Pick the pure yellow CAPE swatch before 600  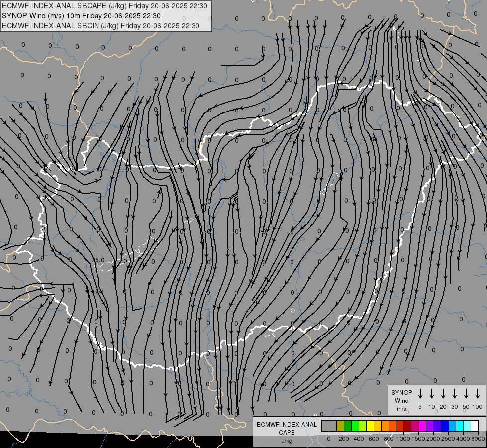coord(370,426)
